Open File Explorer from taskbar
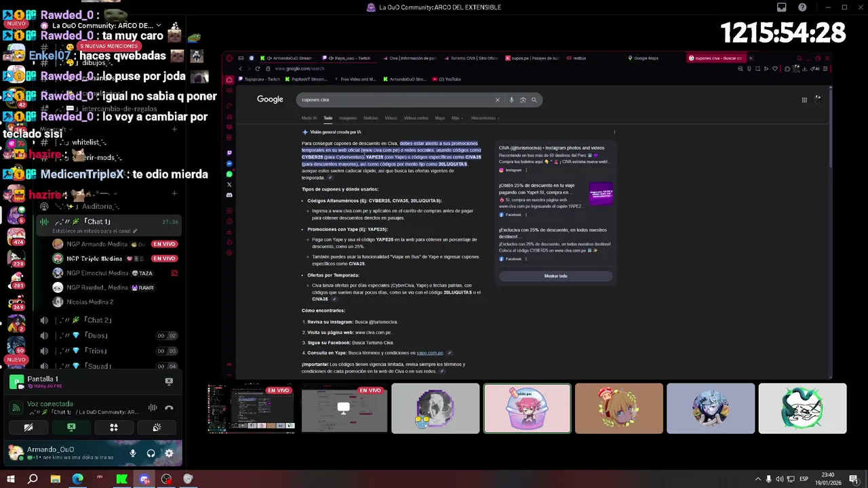The image size is (868, 488). (56, 479)
